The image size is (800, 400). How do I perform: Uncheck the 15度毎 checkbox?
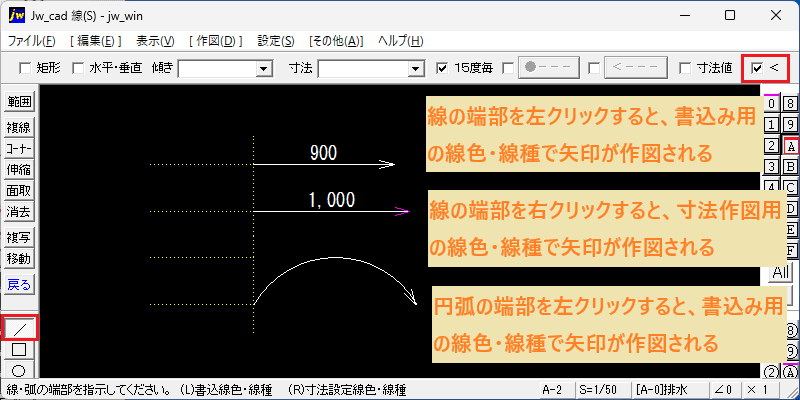pyautogui.click(x=442, y=68)
